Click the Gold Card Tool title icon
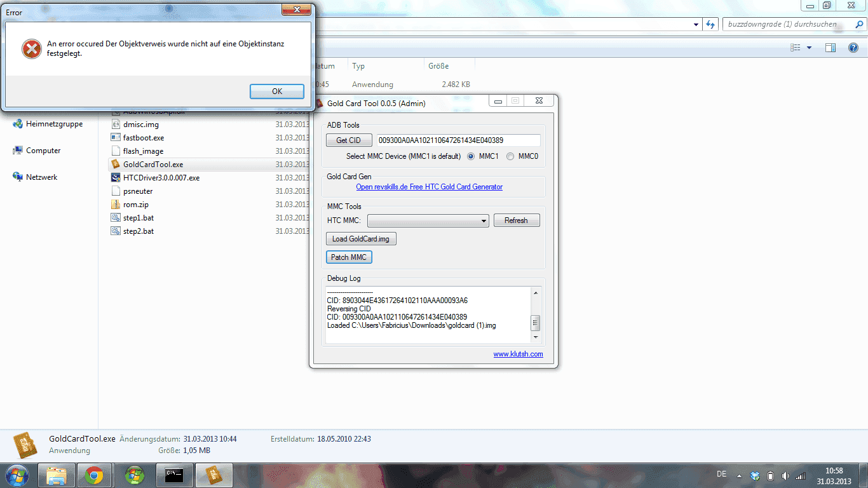The height and width of the screenshot is (488, 868). click(x=320, y=103)
